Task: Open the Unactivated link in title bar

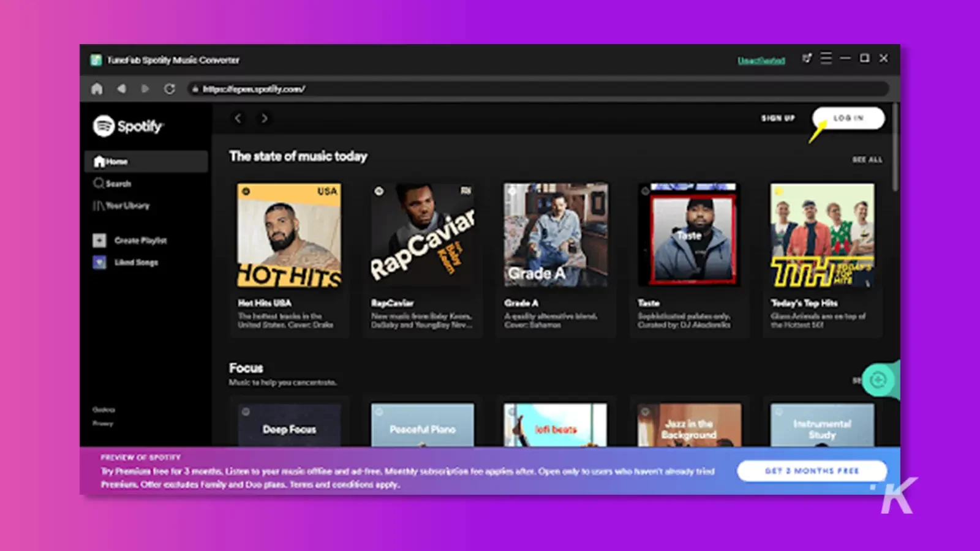Action: [x=761, y=61]
